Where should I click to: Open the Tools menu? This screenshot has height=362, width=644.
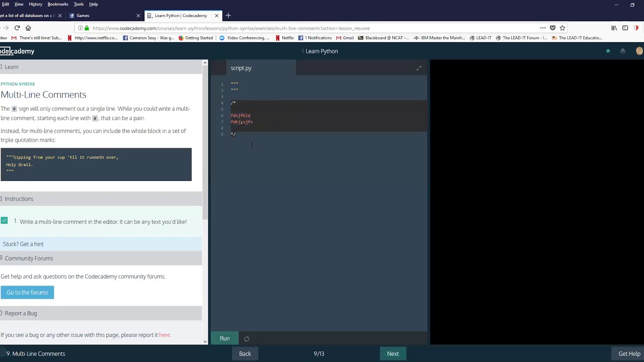tap(78, 4)
